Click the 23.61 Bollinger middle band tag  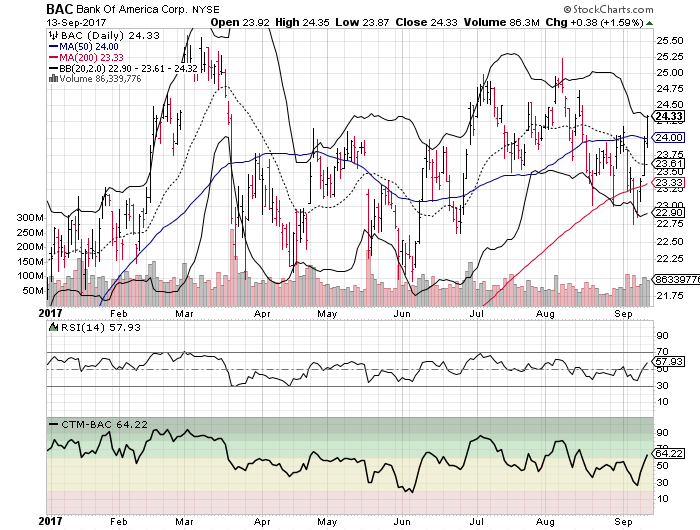668,163
